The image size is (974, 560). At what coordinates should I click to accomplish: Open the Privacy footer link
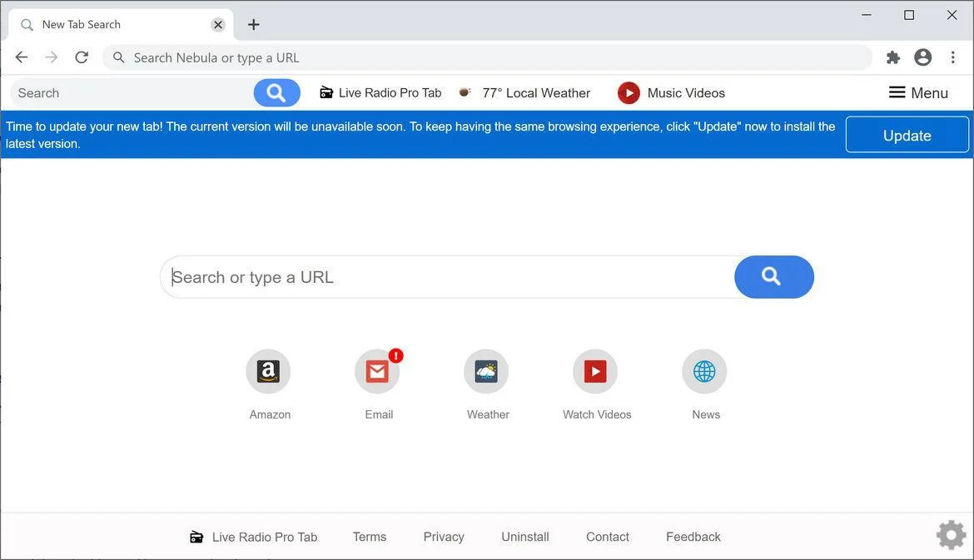(444, 537)
